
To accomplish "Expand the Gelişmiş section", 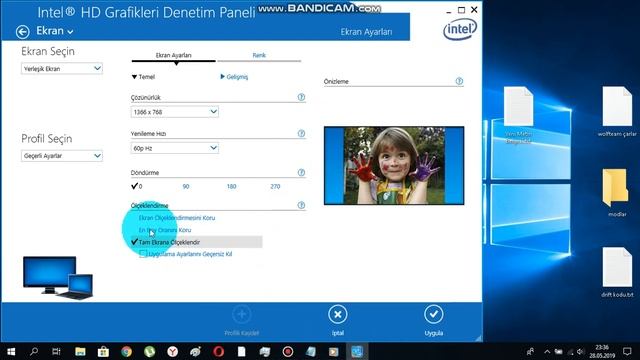I will pos(234,77).
